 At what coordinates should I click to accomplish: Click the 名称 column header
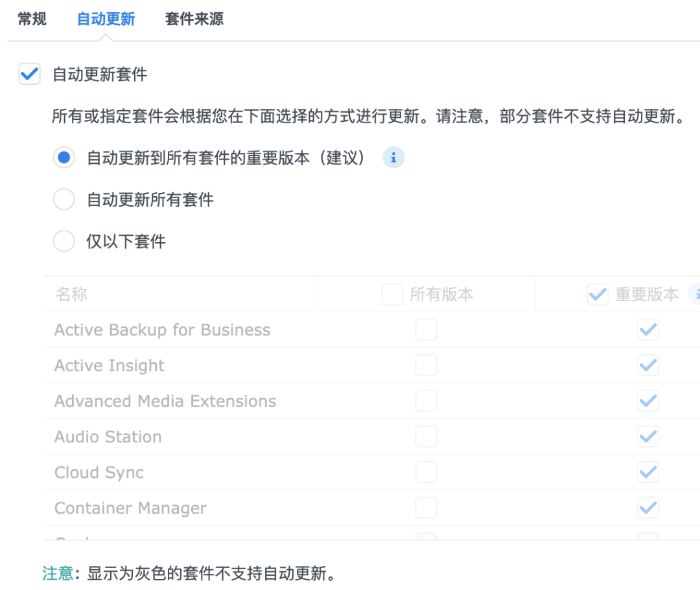point(71,295)
